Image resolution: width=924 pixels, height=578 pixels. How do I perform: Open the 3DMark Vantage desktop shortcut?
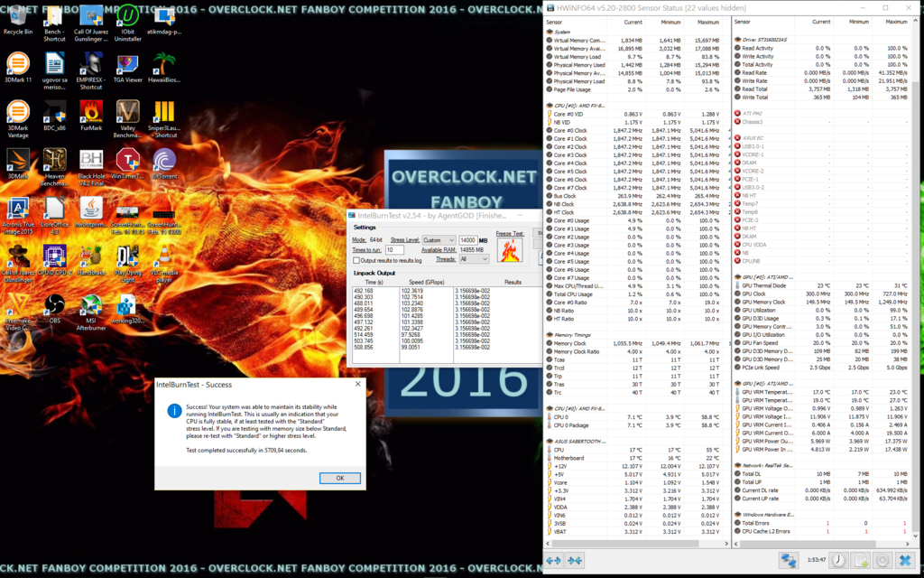18,120
